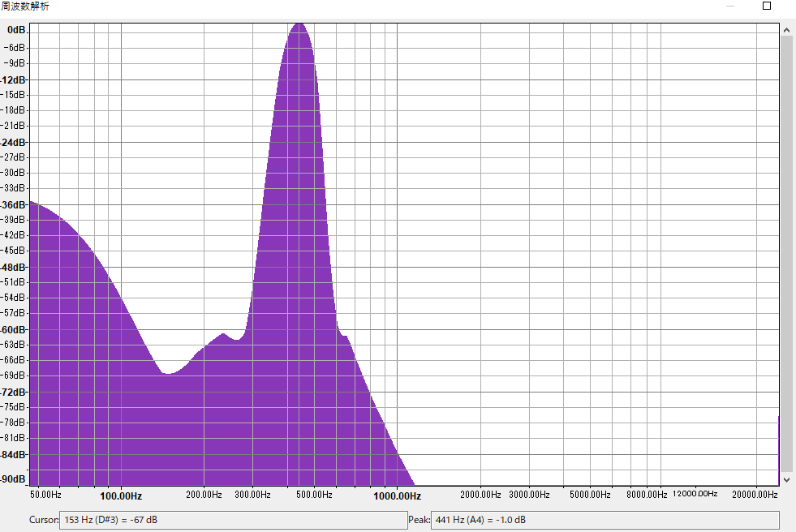Viewport: 796px width, 532px height.
Task: Click the vertical scrollbar down arrow
Action: pos(787,479)
